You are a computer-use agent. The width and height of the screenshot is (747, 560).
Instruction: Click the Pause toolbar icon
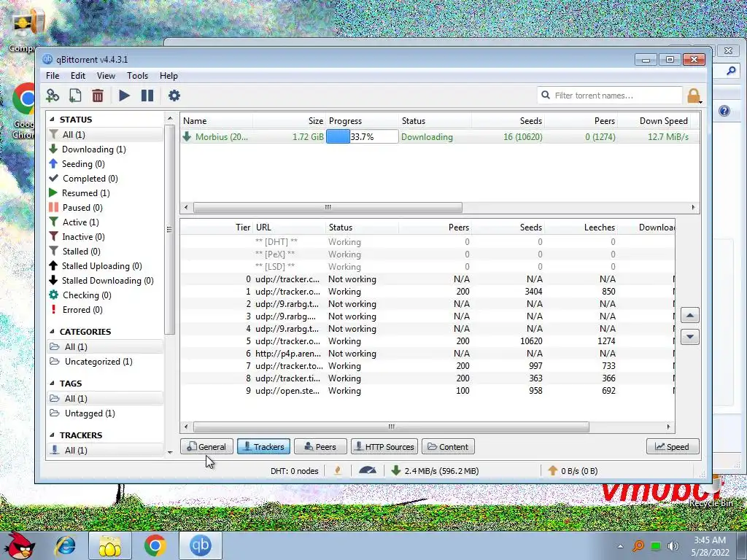coord(147,96)
